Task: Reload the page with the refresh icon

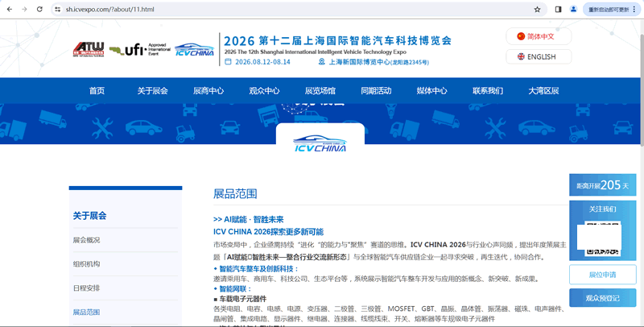Action: coord(40,9)
